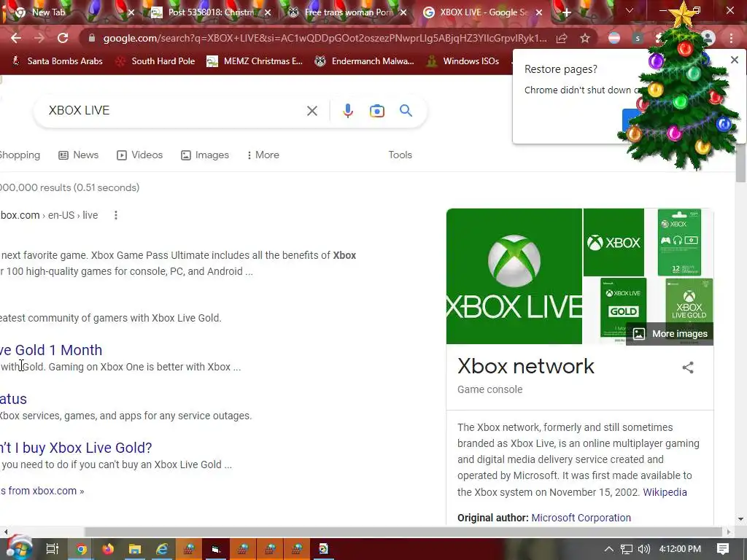747x560 pixels.
Task: Share the Xbox network knowledge panel
Action: coord(688,367)
